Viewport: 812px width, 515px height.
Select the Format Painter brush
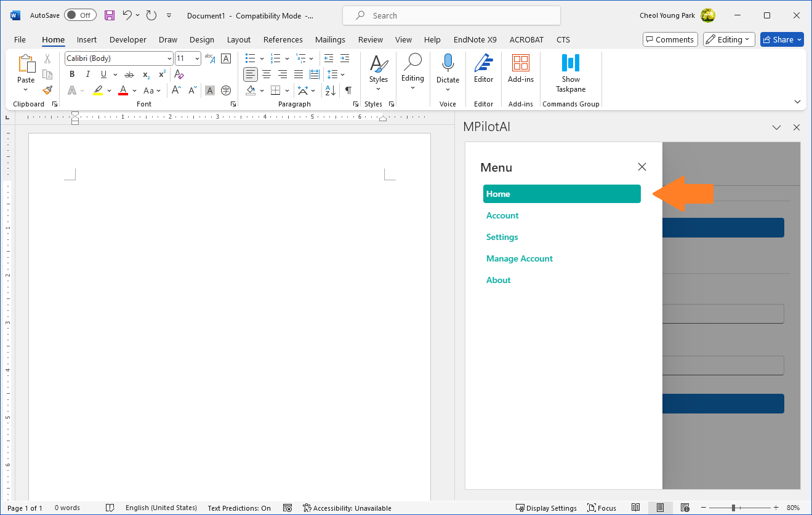pyautogui.click(x=47, y=90)
